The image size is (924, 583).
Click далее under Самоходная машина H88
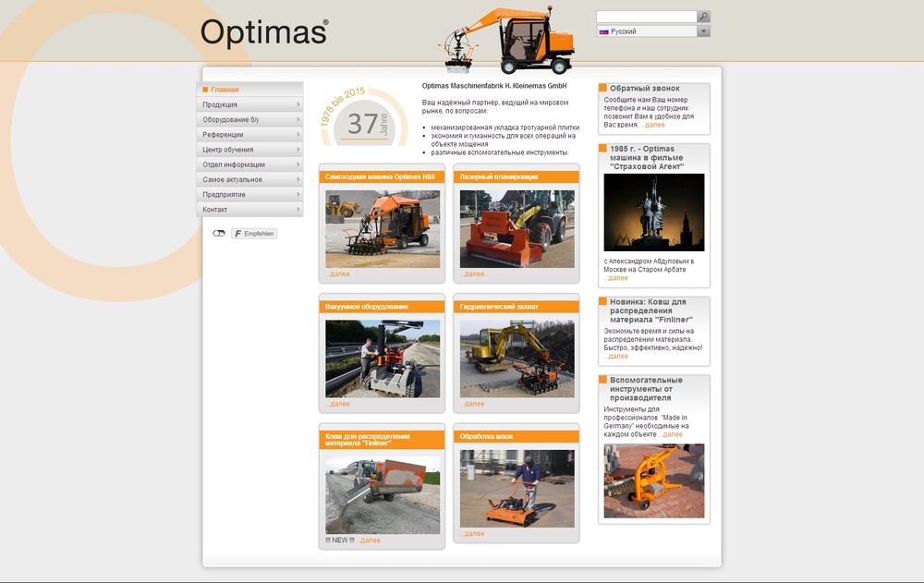338,274
